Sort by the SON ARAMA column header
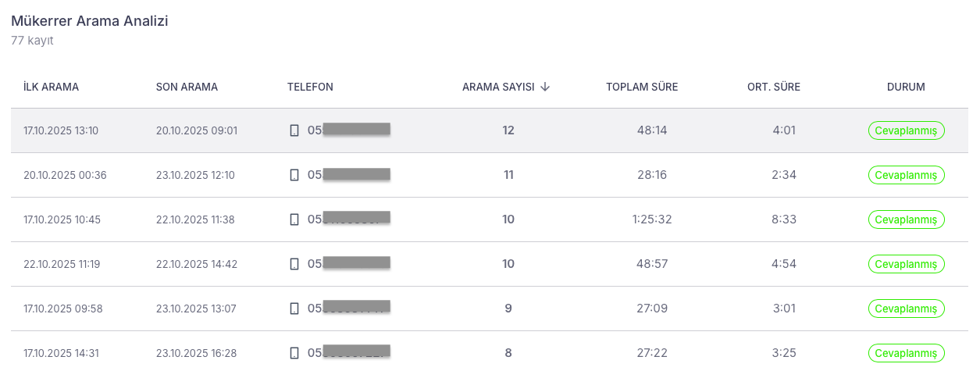980x371 pixels. [187, 87]
